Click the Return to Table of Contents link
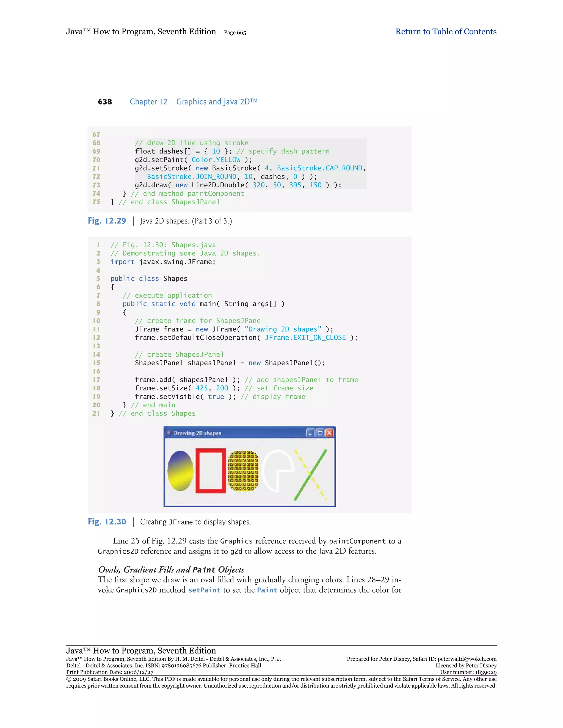Image resolution: width=563 pixels, height=728 pixels. (x=446, y=32)
